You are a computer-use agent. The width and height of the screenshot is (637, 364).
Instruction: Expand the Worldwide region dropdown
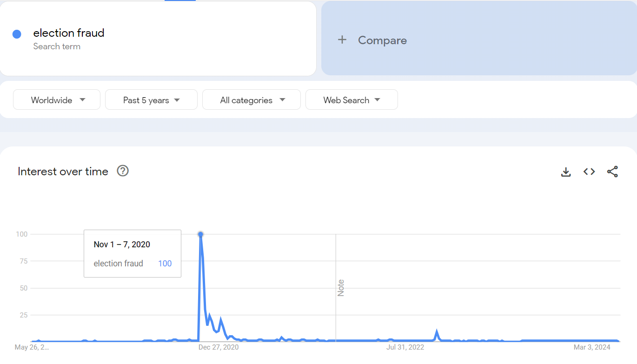[57, 100]
